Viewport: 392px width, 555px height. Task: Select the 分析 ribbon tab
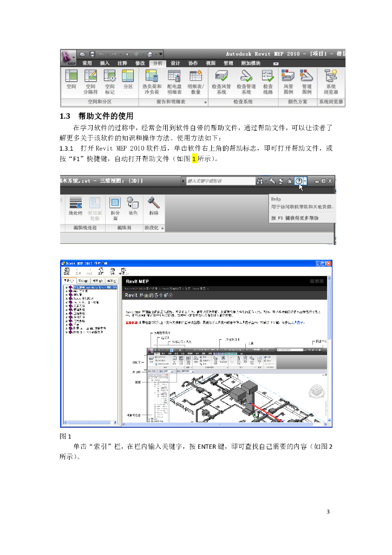158,63
